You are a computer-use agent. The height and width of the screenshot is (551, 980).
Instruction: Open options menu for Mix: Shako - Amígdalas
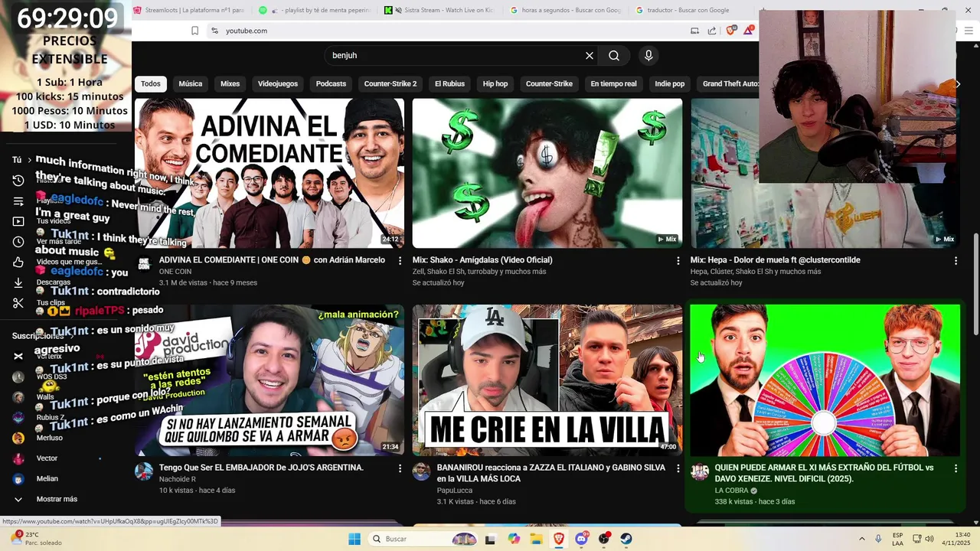tap(678, 261)
